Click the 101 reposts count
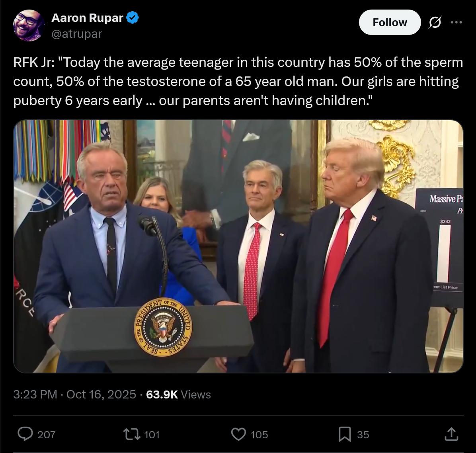 coord(152,434)
